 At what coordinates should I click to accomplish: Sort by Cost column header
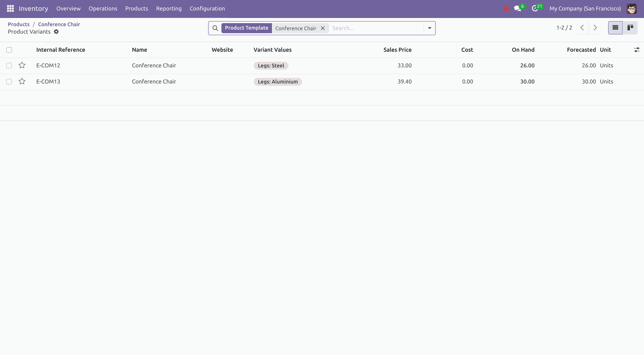pyautogui.click(x=467, y=50)
